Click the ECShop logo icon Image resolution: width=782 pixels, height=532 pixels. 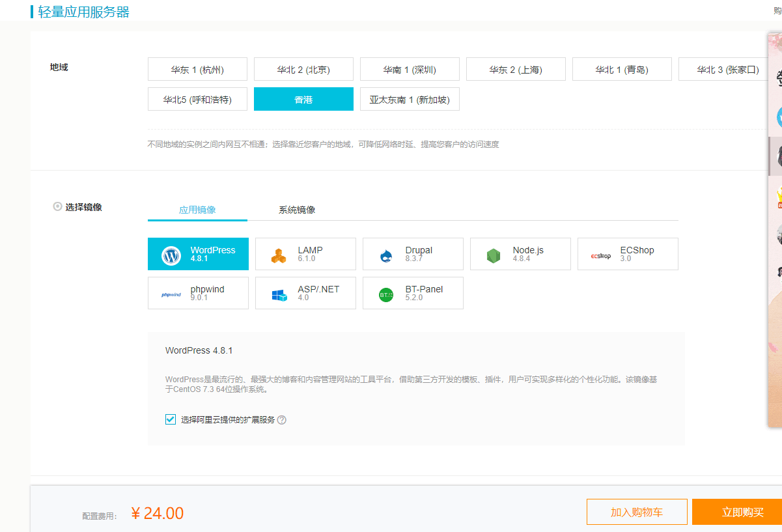(x=601, y=256)
